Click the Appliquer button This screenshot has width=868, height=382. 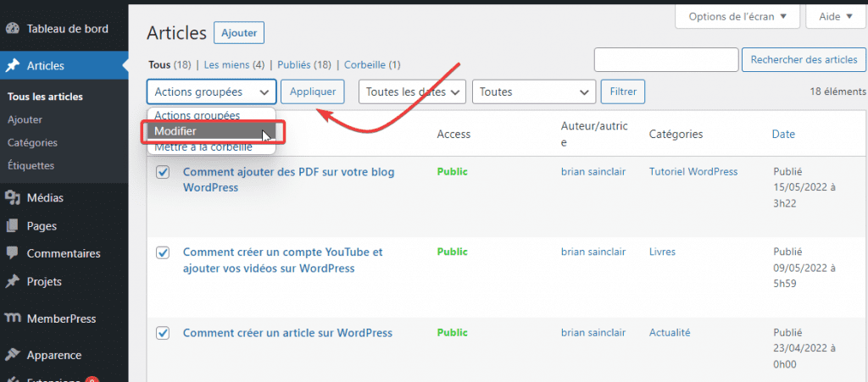pos(312,91)
